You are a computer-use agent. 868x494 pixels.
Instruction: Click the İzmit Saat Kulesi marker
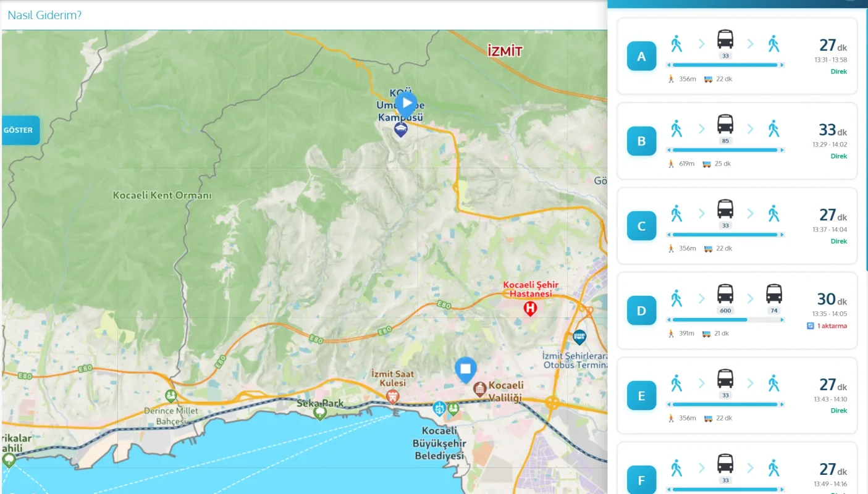click(392, 396)
